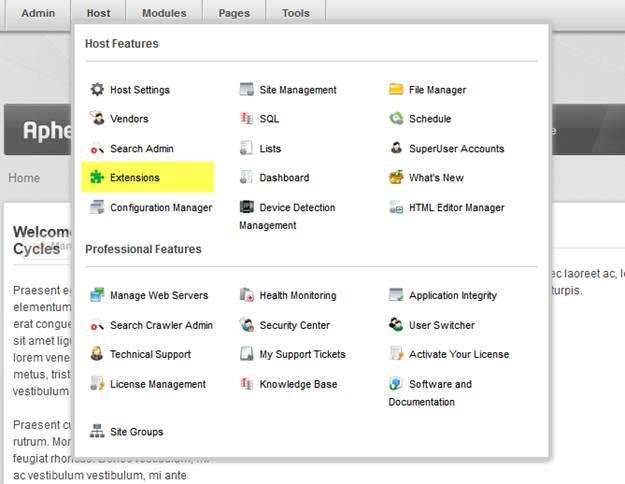This screenshot has width=625, height=484.
Task: Open the Modules menu
Action: point(164,13)
